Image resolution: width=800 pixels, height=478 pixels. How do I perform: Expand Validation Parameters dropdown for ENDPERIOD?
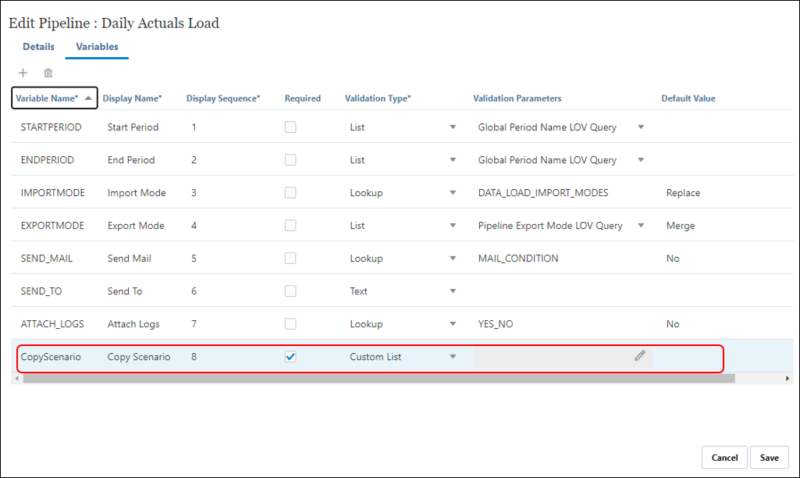click(641, 160)
